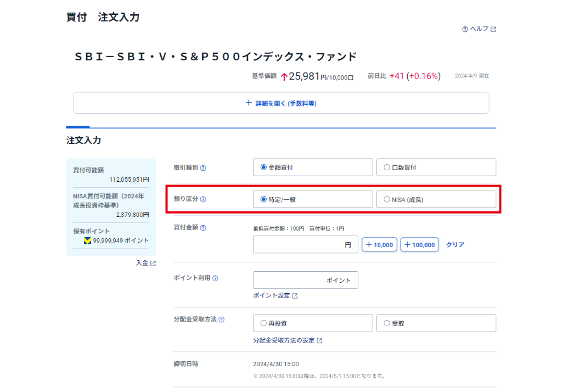Select 受取 dividend option
Viewport: 562px width, 392px height.
click(436, 323)
